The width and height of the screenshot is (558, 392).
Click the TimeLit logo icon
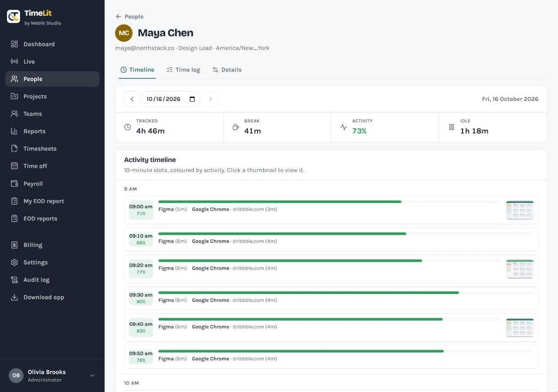point(14,17)
